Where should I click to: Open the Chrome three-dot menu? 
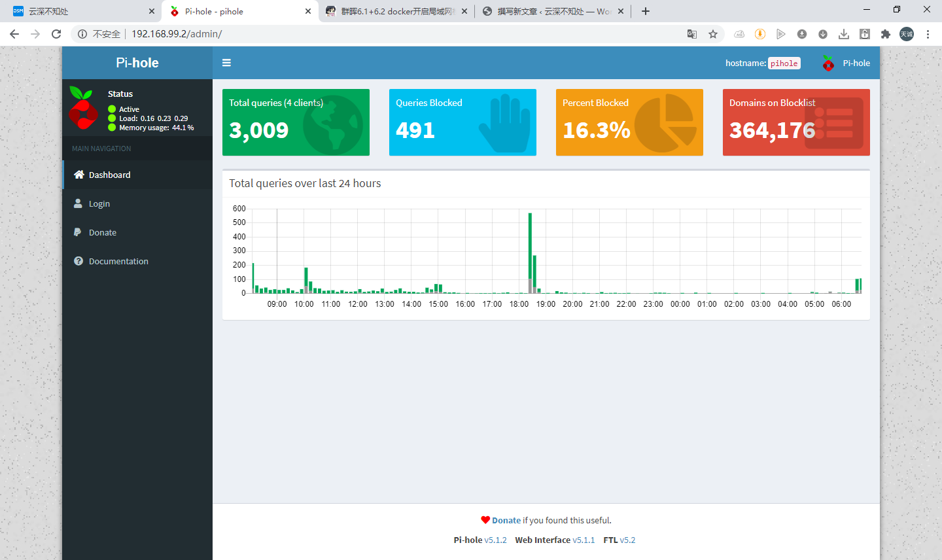click(x=928, y=34)
